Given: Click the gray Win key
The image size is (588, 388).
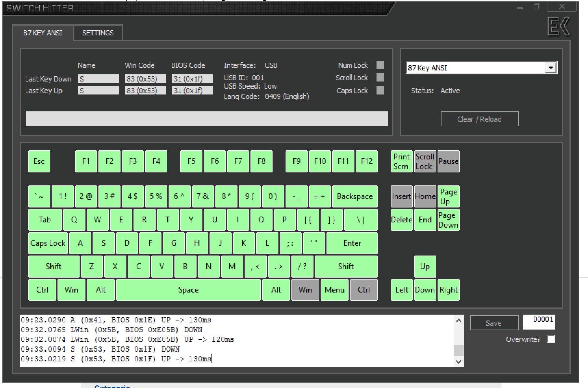Looking at the screenshot, I should [x=305, y=290].
